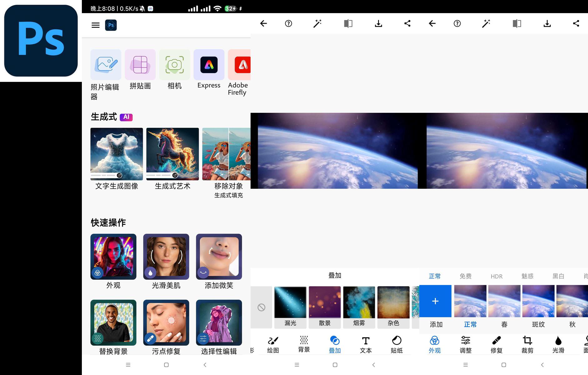The image size is (588, 375).
Task: Tap Android back button on overlay screen
Action: [x=374, y=365]
